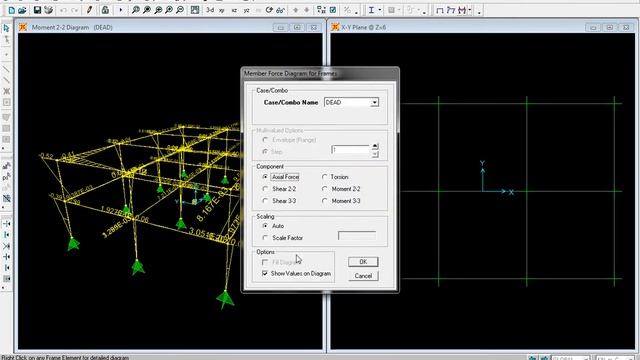Select the Moment 3-3 component
This screenshot has width=640, height=360.
coord(325,201)
